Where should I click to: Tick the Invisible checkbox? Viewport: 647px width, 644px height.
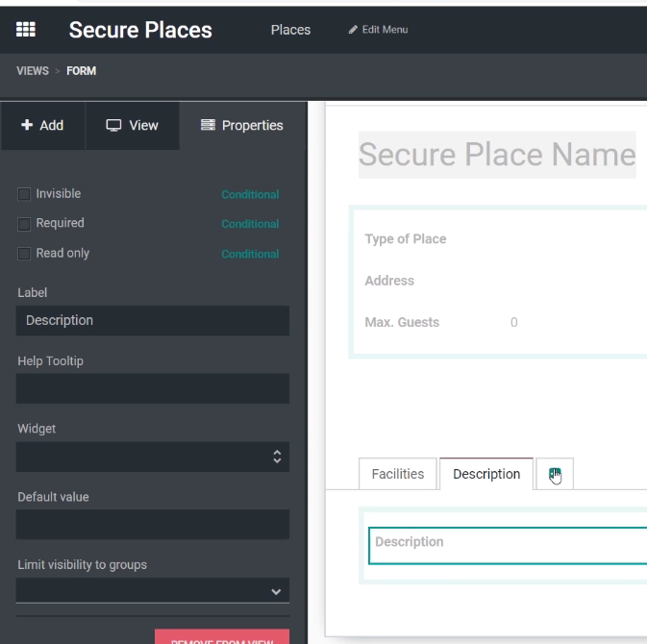coord(24,194)
